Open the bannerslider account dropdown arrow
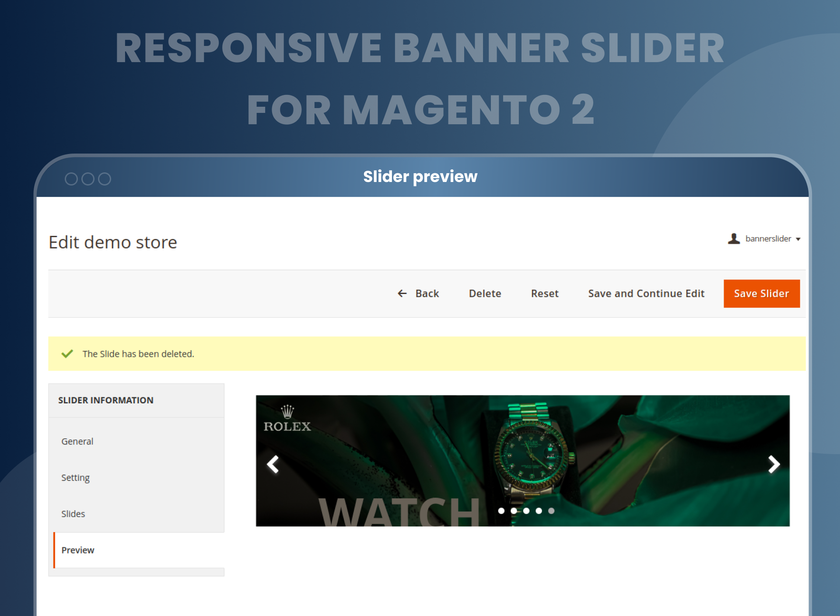This screenshot has height=616, width=840. coord(798,239)
